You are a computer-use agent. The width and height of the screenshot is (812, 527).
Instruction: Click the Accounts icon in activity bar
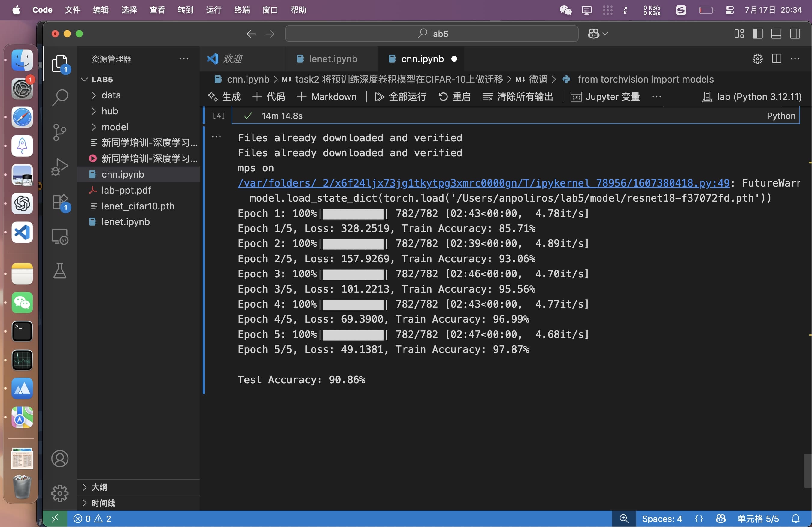pyautogui.click(x=60, y=459)
